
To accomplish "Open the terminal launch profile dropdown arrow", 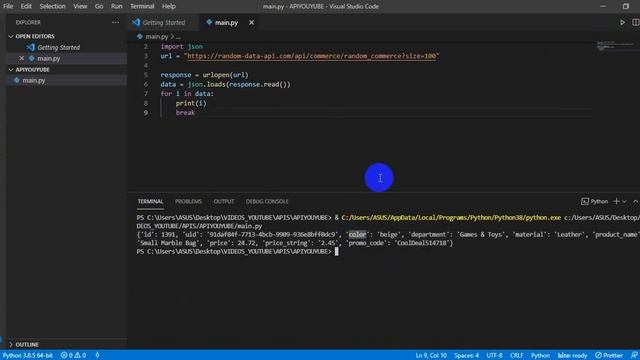I will click(x=624, y=202).
